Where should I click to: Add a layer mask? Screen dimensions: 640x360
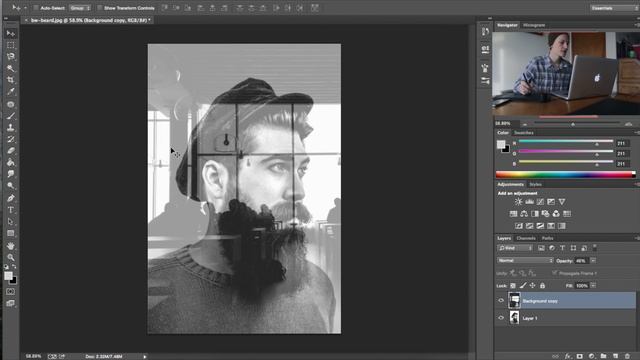point(580,356)
